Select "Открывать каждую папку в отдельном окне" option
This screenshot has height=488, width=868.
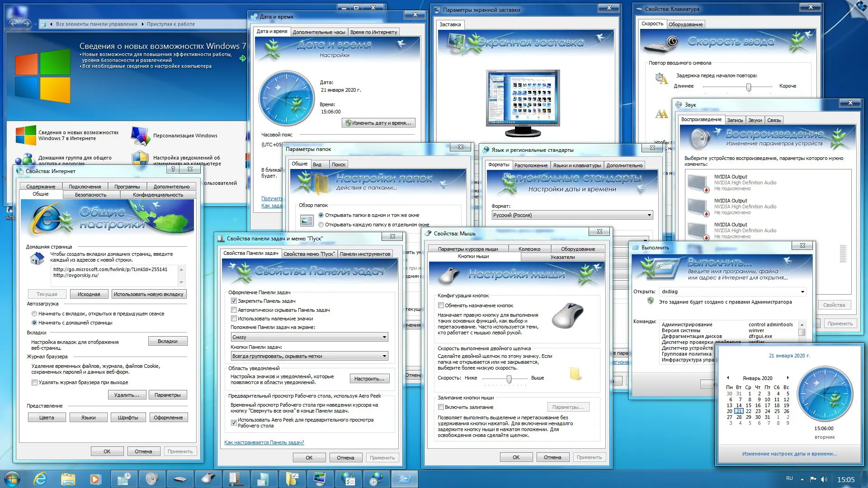[x=321, y=225]
